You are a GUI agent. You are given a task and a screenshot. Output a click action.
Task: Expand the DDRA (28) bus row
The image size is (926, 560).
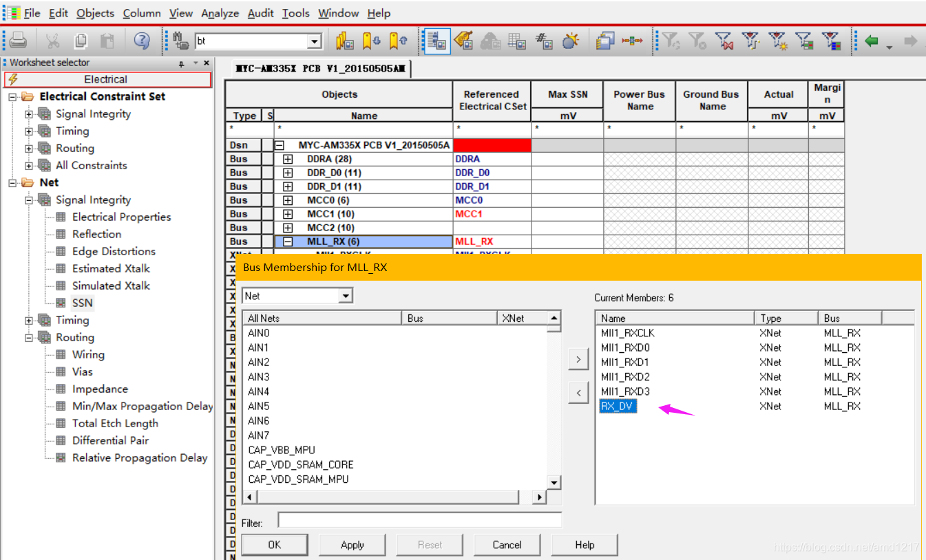point(288,159)
